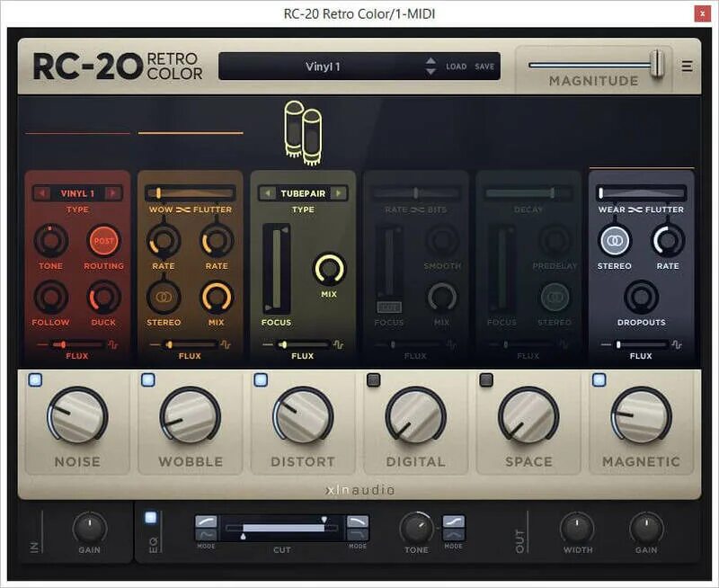719x588 pixels.
Task: Select the high cut lower mode icon
Action: pos(358,534)
